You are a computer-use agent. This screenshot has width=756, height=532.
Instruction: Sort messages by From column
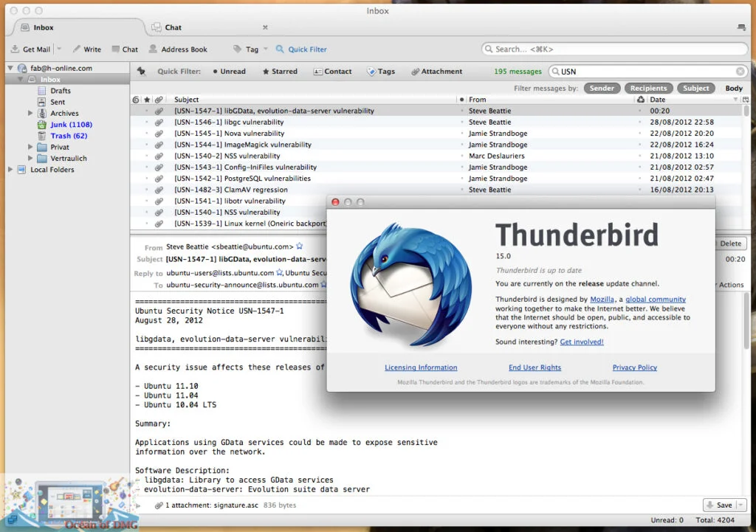coord(550,100)
